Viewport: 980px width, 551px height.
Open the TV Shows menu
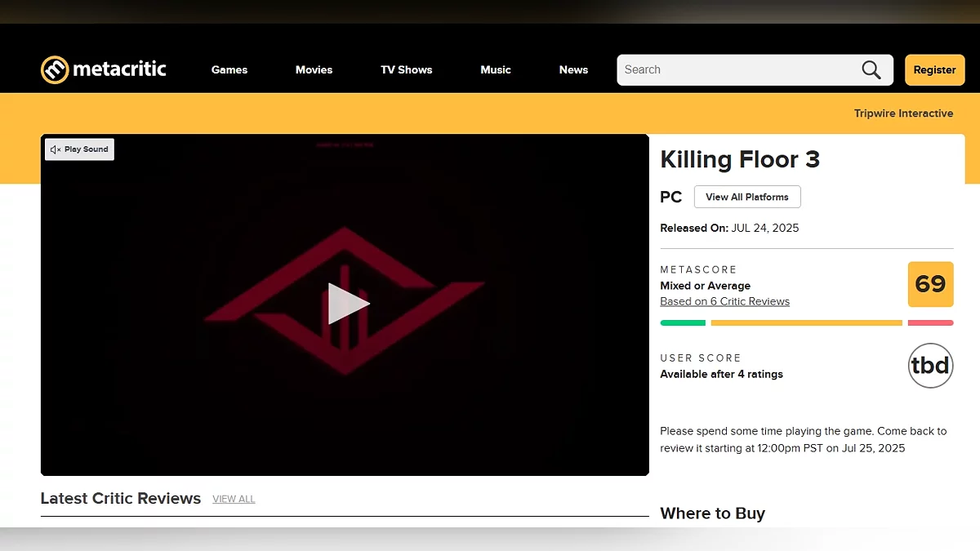[407, 70]
